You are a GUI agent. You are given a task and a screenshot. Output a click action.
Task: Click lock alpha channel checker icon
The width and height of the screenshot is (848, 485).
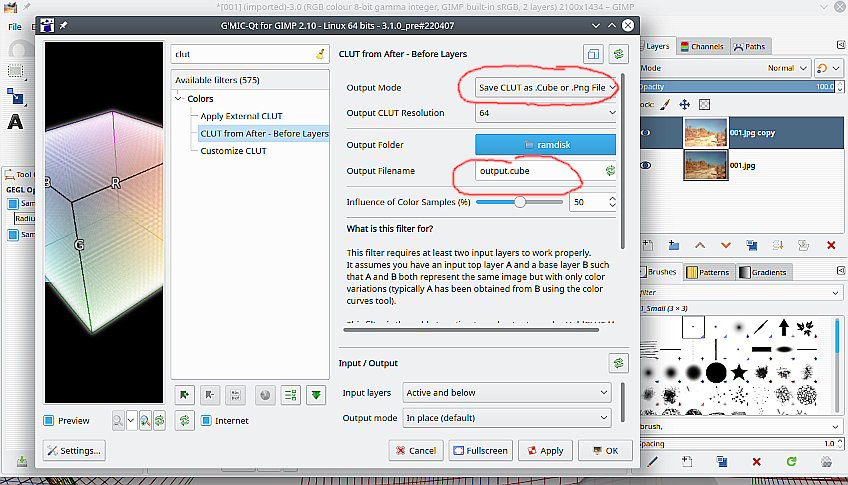pos(704,104)
